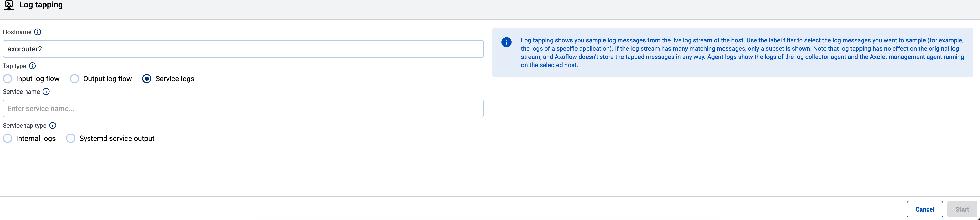Click the Systemd service output label text
980x220 pixels.
click(x=116, y=138)
